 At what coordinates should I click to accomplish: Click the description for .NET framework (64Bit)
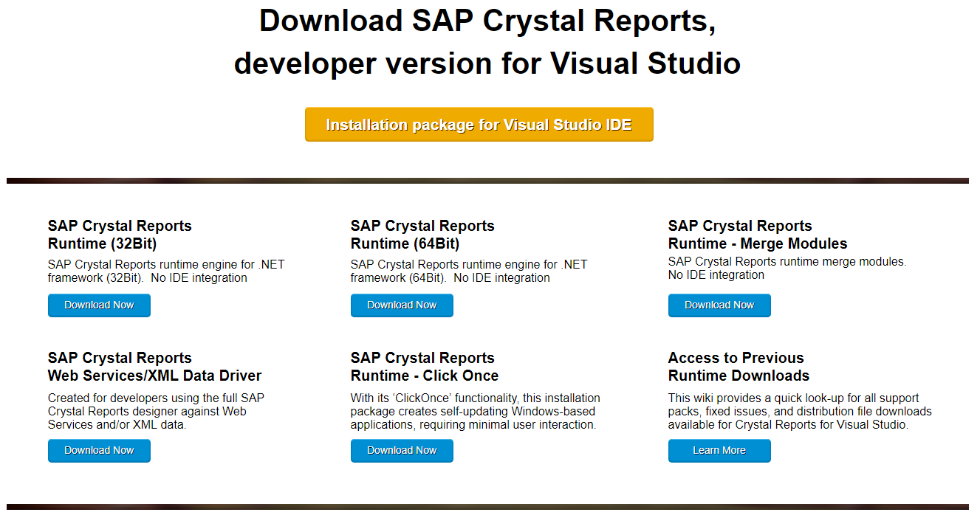coord(469,271)
